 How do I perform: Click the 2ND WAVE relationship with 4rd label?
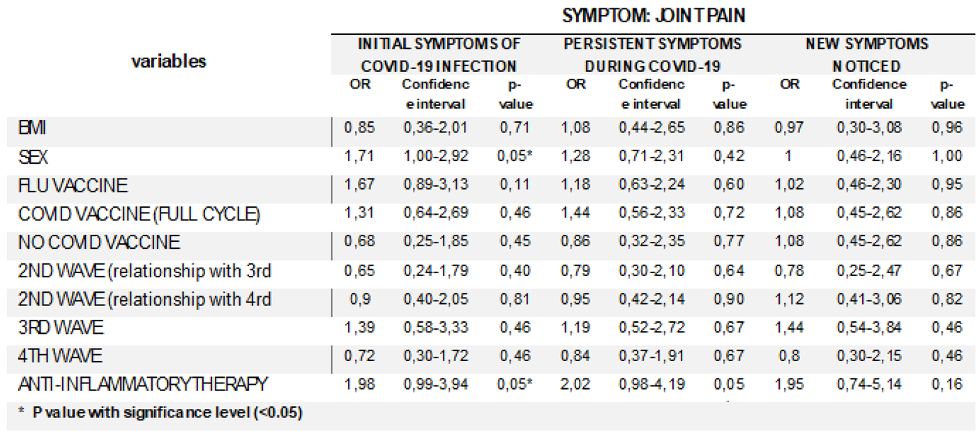[x=144, y=300]
